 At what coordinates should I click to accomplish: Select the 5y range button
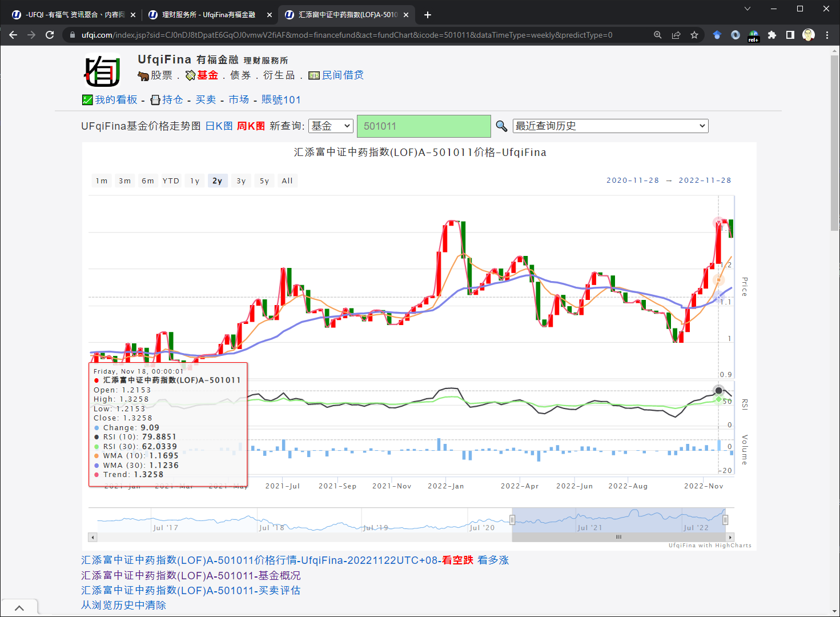coord(264,181)
